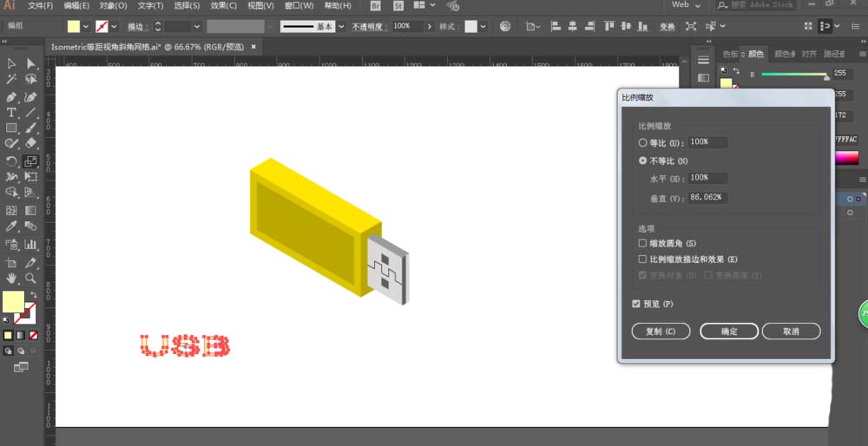The image size is (868, 446).
Task: Open the Web workspace dropdown
Action: 686,5
